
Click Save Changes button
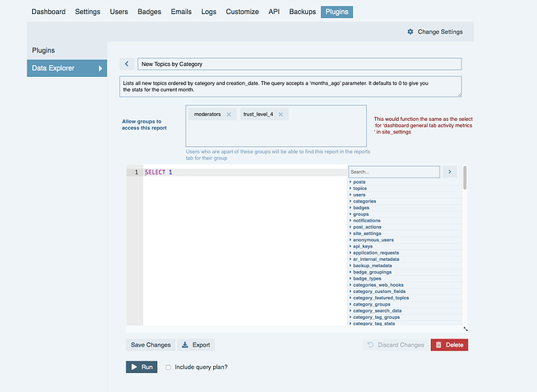click(x=151, y=345)
